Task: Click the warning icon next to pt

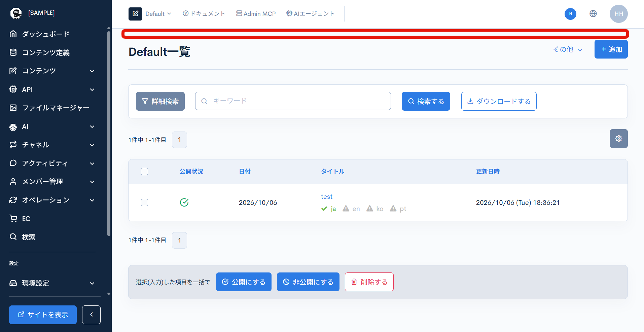Action: tap(393, 209)
